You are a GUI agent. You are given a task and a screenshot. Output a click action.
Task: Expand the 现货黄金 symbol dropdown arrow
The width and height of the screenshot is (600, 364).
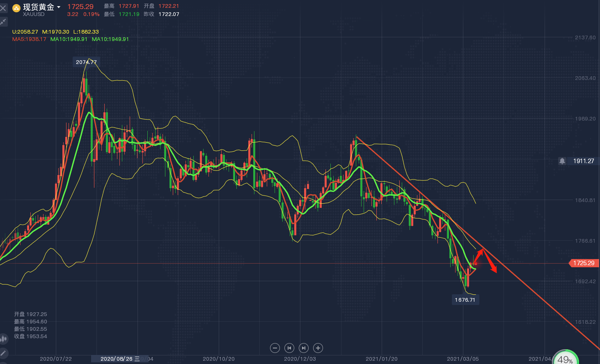pos(59,7)
